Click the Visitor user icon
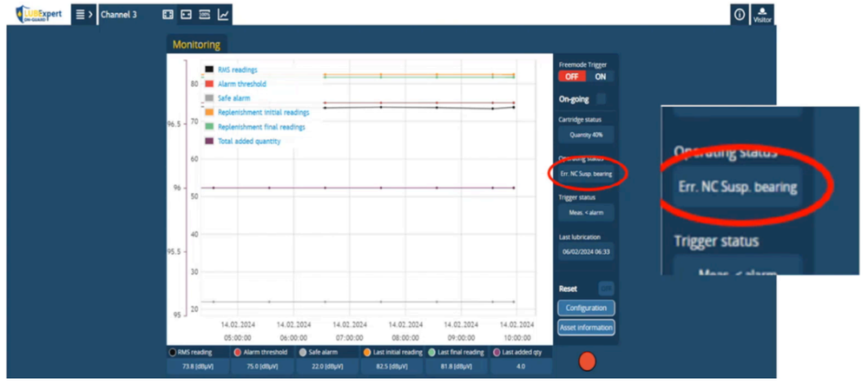The height and width of the screenshot is (385, 868). point(762,15)
